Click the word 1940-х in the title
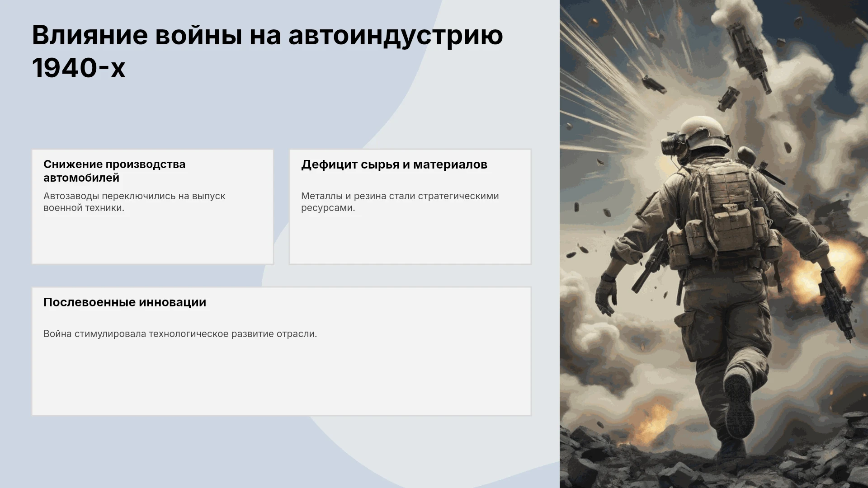868x488 pixels. pyautogui.click(x=79, y=68)
